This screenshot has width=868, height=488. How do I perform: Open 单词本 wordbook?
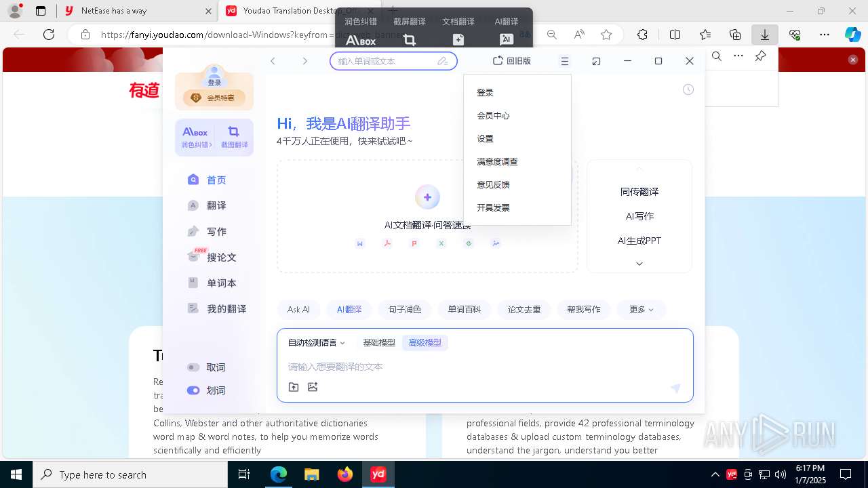pos(212,283)
